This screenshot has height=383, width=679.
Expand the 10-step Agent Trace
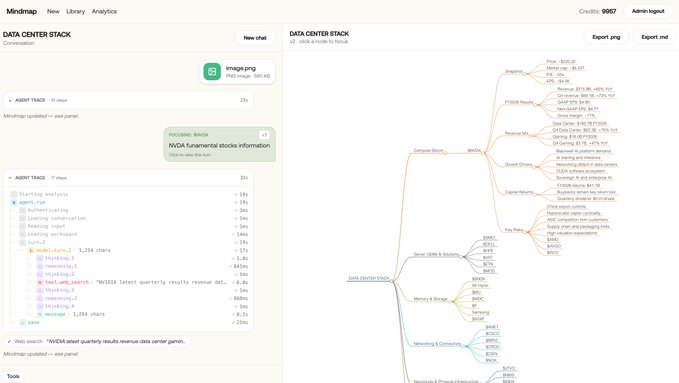(10, 100)
